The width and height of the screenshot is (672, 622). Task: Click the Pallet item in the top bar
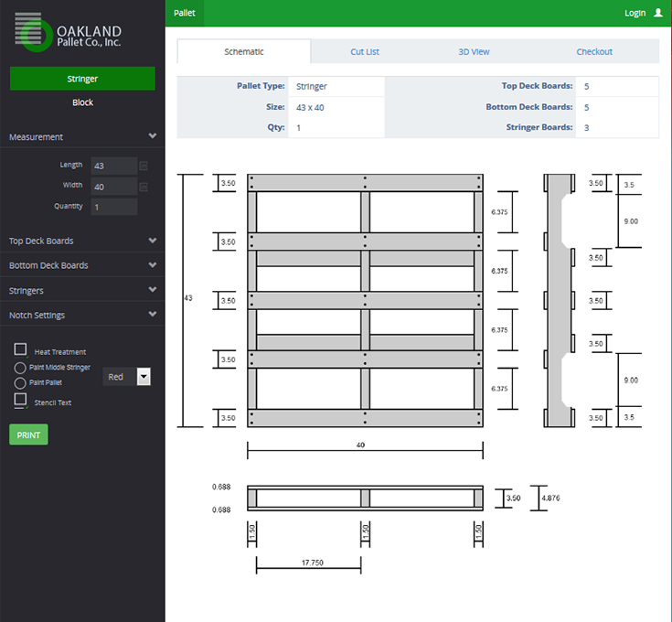click(185, 13)
